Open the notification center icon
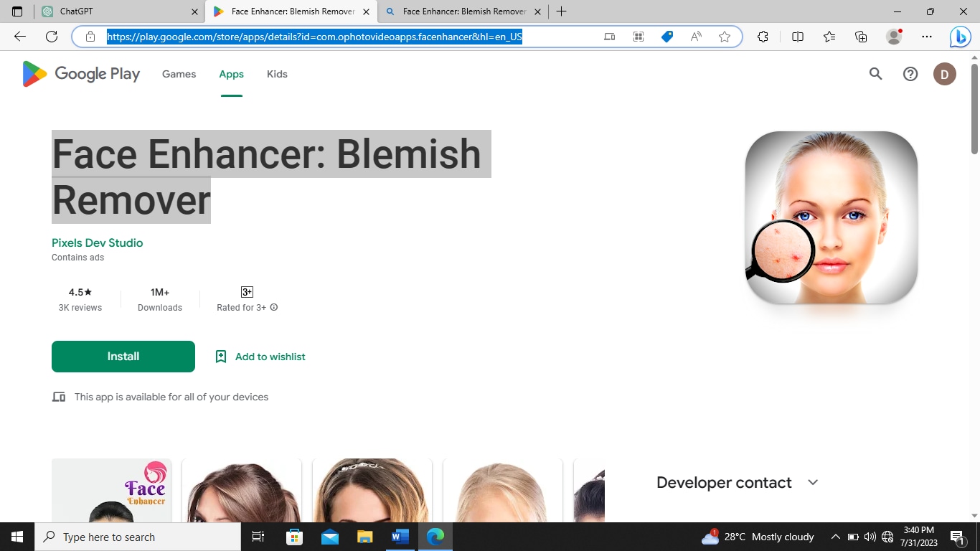The width and height of the screenshot is (980, 551). click(x=957, y=537)
